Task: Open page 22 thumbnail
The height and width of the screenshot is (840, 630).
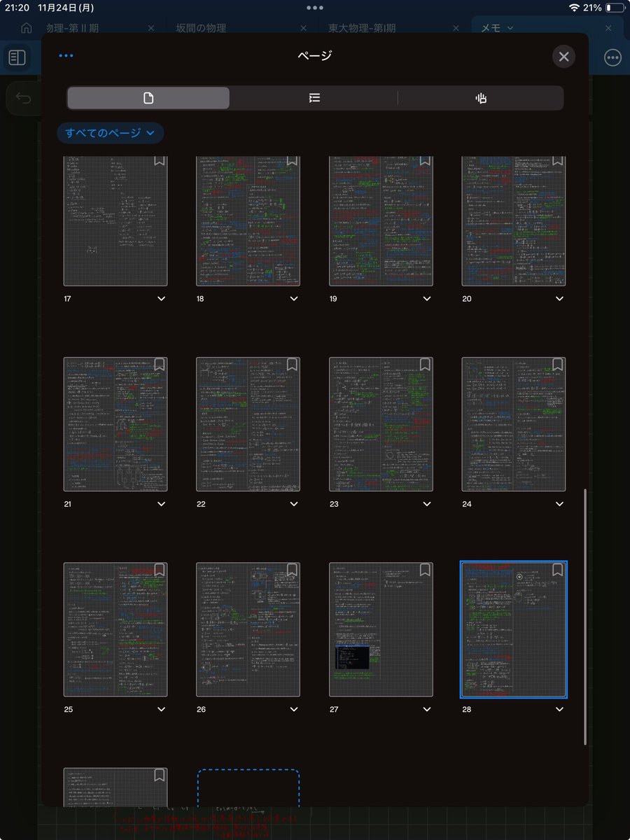Action: tap(248, 424)
